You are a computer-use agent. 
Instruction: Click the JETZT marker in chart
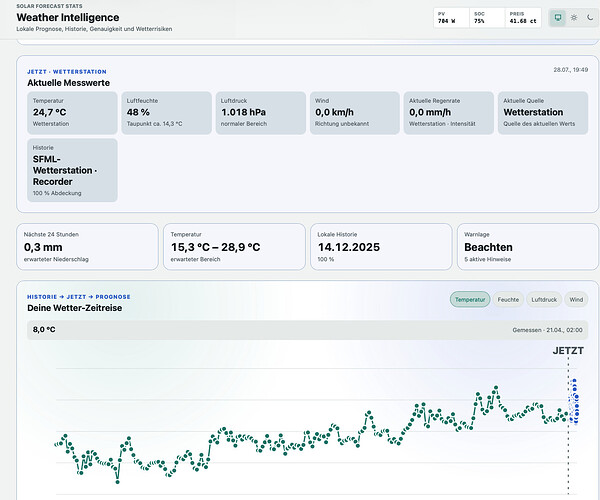pyautogui.click(x=568, y=351)
